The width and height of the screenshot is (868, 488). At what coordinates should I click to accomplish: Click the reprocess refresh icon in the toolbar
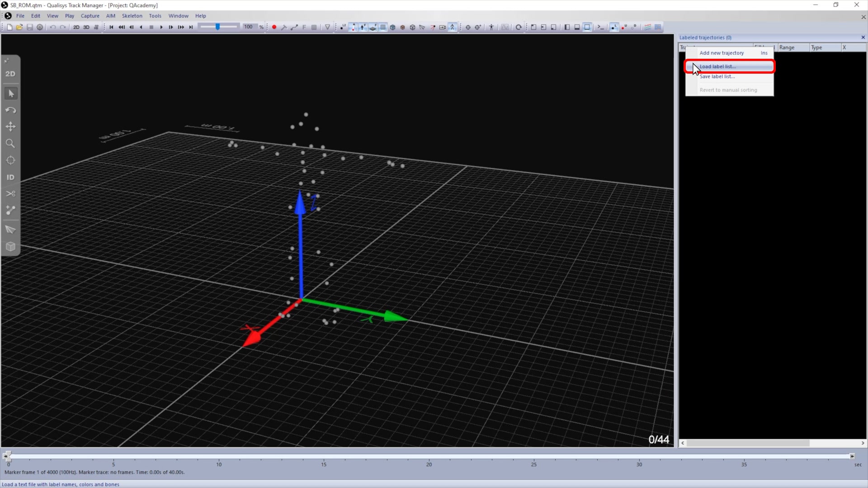[x=519, y=27]
